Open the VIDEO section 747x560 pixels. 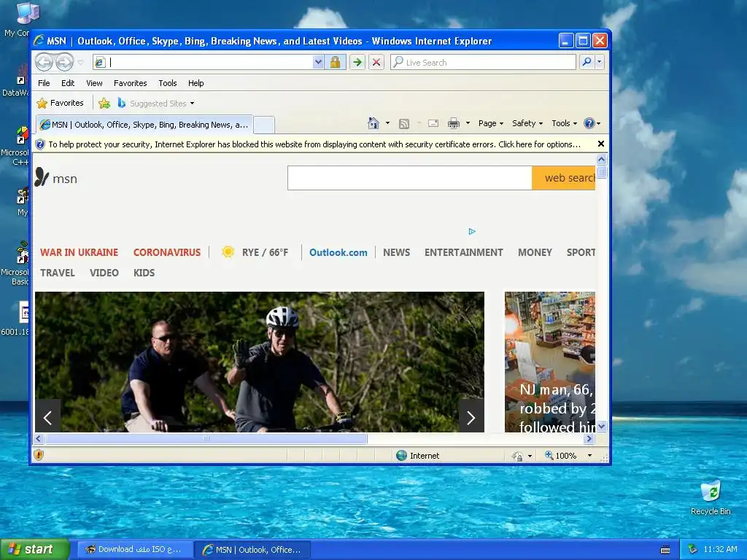tap(104, 273)
